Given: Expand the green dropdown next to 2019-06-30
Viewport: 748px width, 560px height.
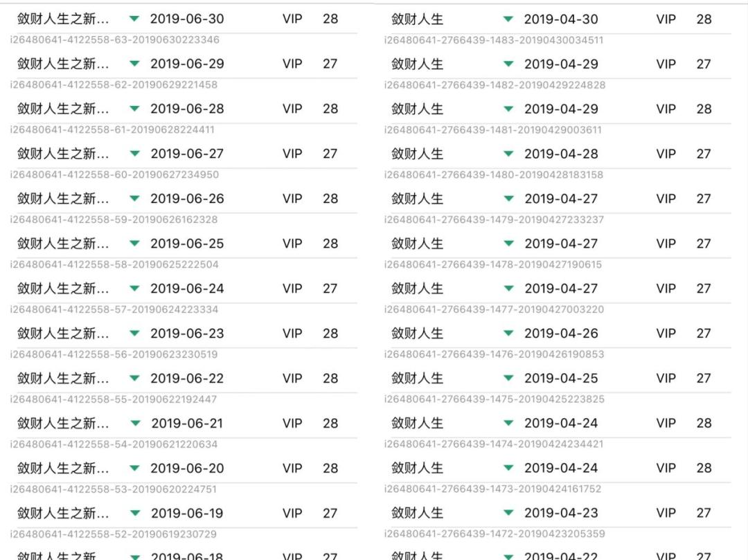Looking at the screenshot, I should (134, 19).
